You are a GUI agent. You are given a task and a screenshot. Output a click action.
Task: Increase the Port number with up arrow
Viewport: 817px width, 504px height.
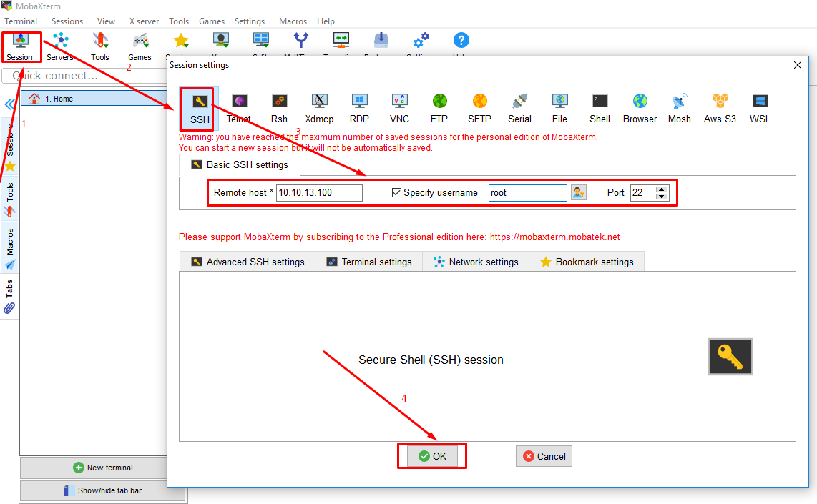[662, 189]
